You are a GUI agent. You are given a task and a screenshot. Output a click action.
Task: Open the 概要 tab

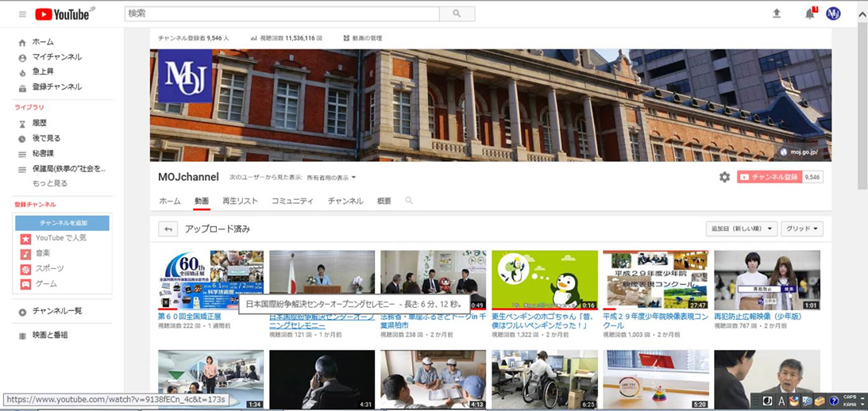tap(384, 201)
